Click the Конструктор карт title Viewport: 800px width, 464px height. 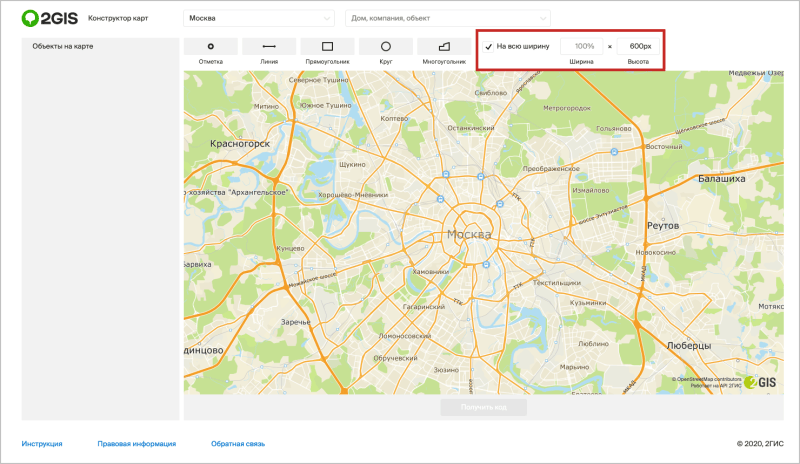point(118,18)
